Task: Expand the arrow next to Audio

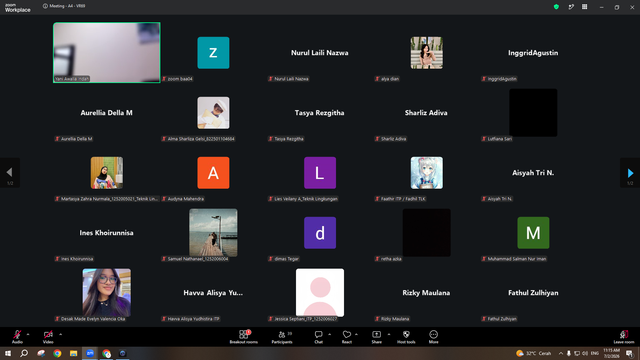Action: 28,334
